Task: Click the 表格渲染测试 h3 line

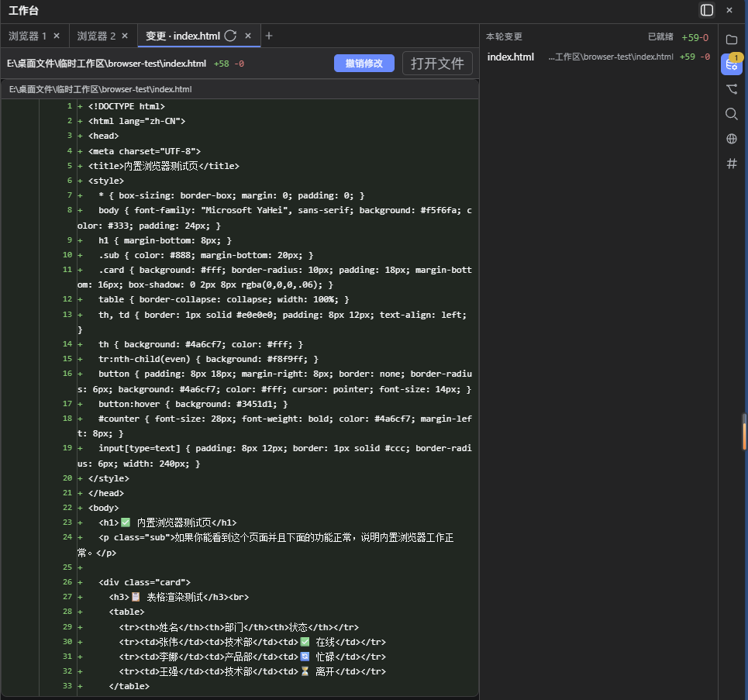Action: click(179, 598)
